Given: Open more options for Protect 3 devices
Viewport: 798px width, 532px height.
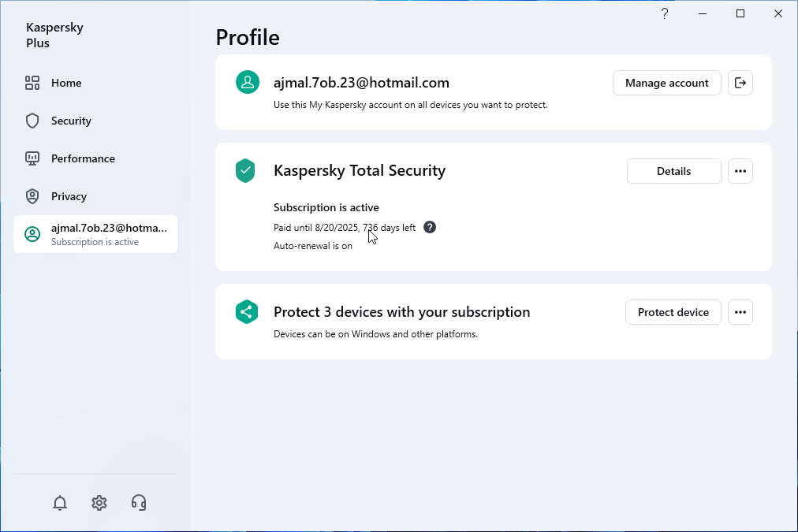Looking at the screenshot, I should pyautogui.click(x=740, y=312).
